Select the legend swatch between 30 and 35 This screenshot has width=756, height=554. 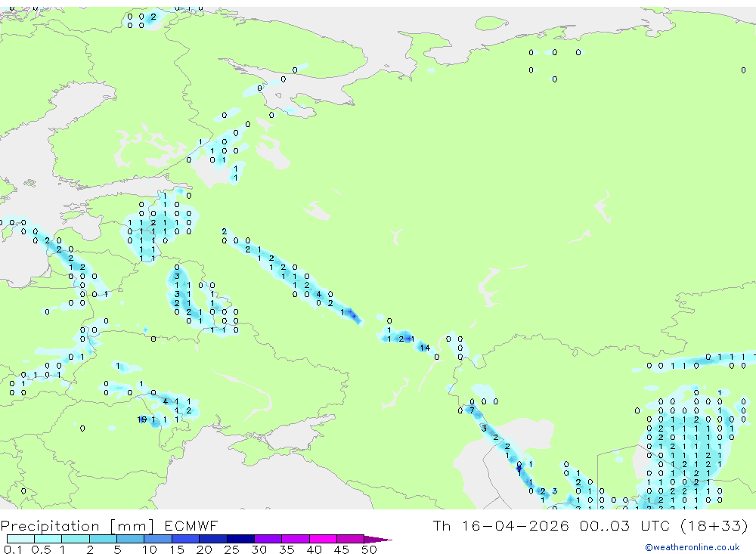(x=268, y=539)
